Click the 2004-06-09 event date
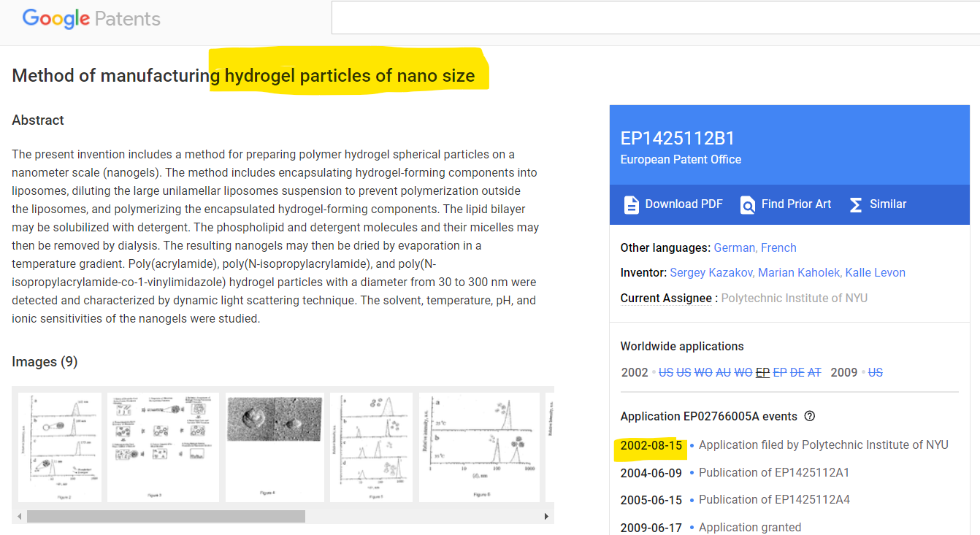 pos(651,473)
